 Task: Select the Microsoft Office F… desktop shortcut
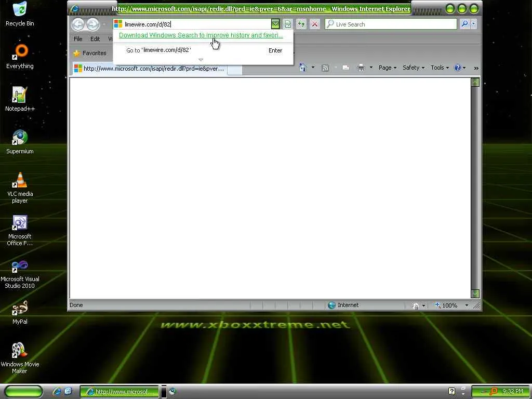tap(20, 230)
